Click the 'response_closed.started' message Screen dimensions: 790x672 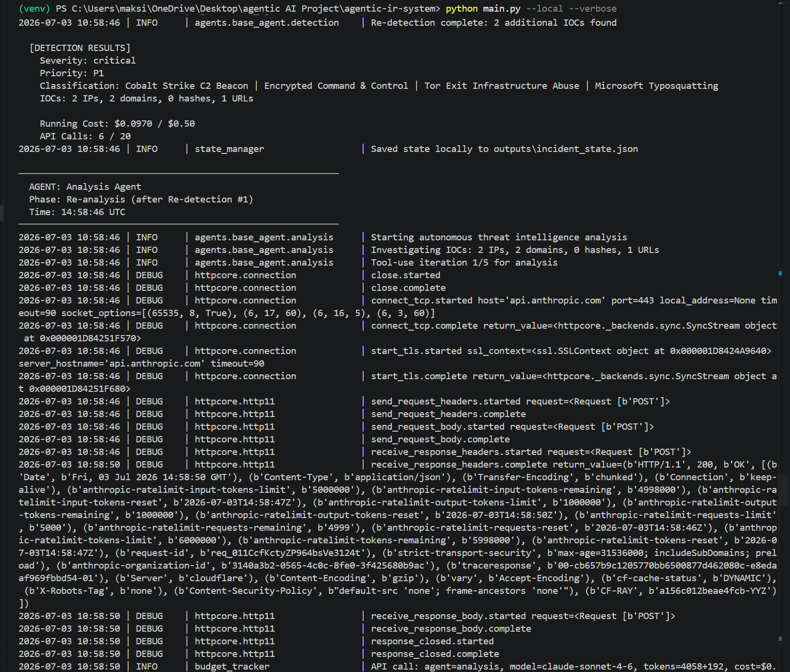[x=432, y=641]
